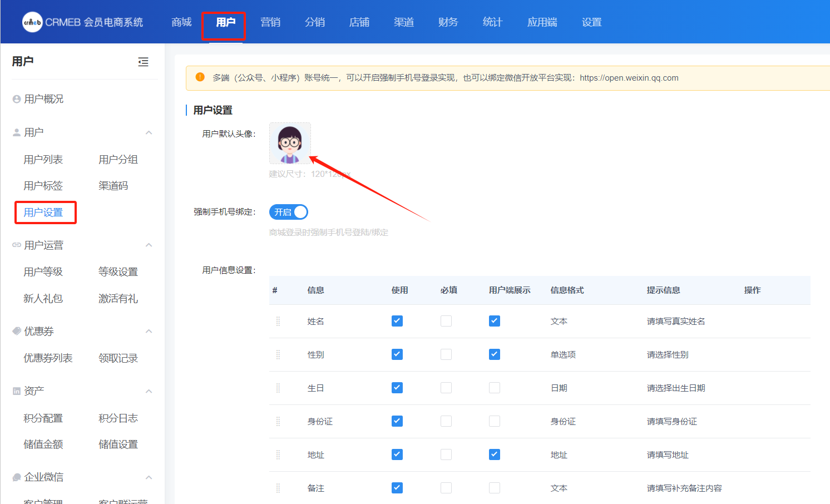Uncheck 用户端展示 for 性别 row
830x504 pixels.
click(x=495, y=354)
